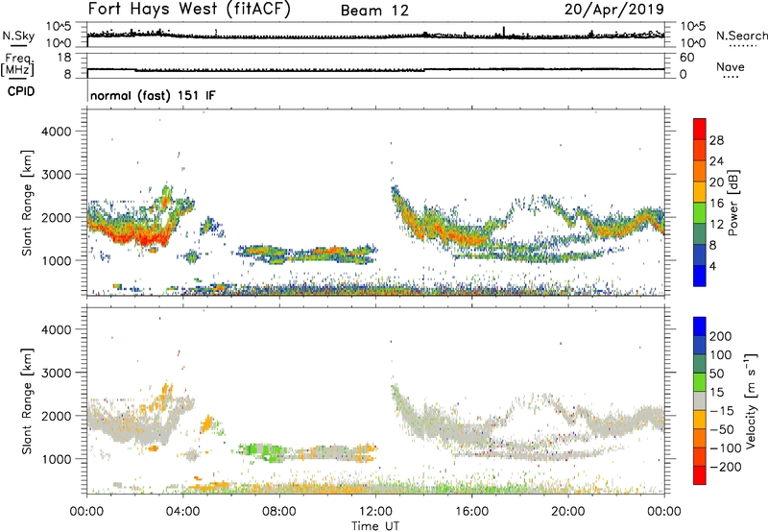
Task: Click the 'Power [dB]' colorbar label
Action: tap(732, 203)
